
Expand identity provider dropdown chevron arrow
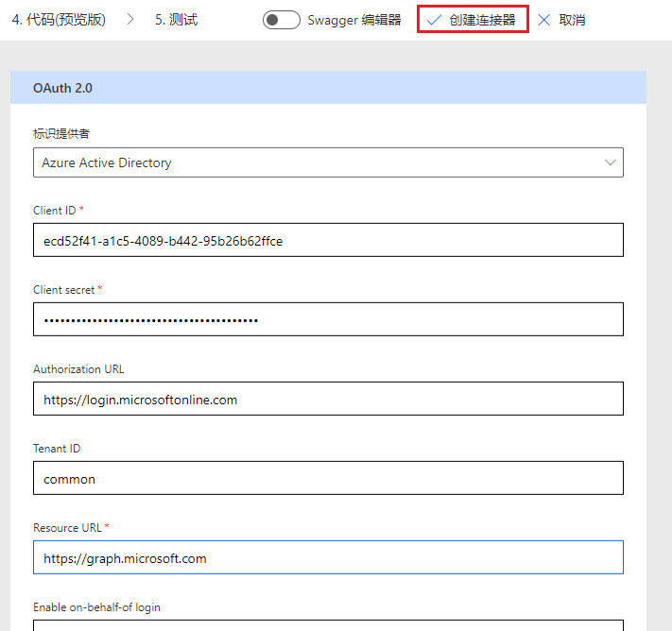(x=610, y=162)
